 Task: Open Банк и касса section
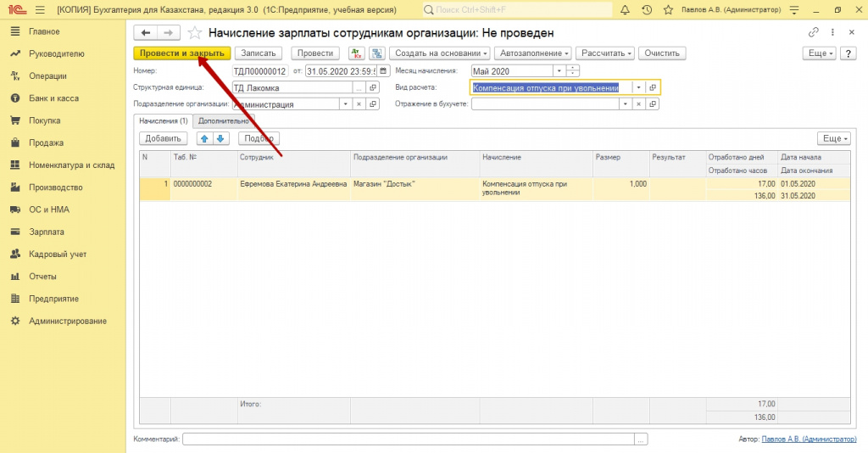click(x=53, y=98)
